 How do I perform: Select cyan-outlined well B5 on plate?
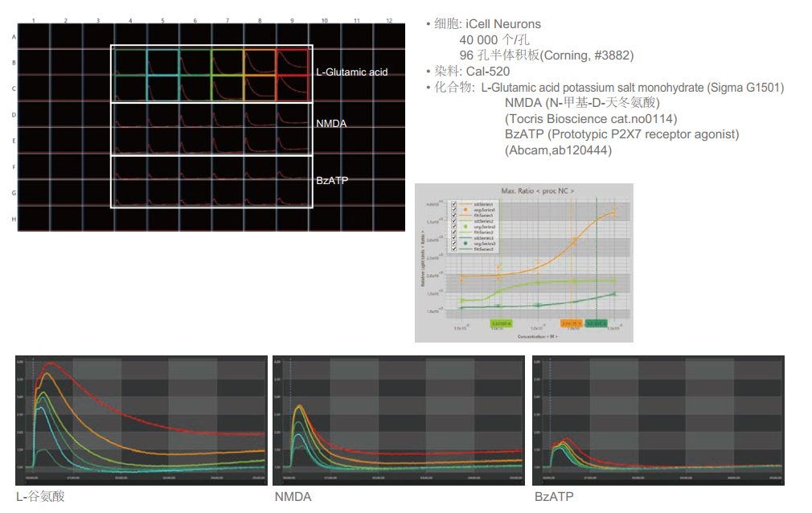(162, 62)
